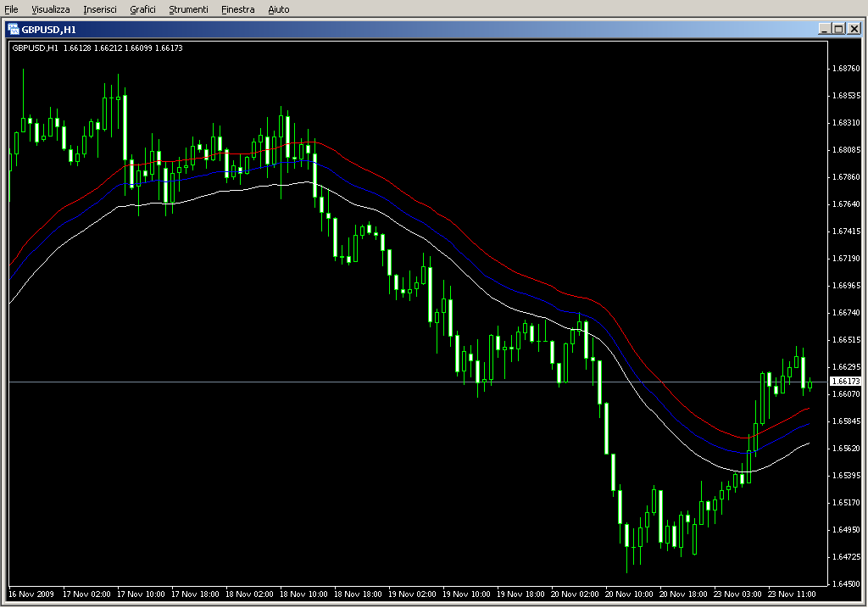Click price scale value 1.66070

(x=847, y=394)
